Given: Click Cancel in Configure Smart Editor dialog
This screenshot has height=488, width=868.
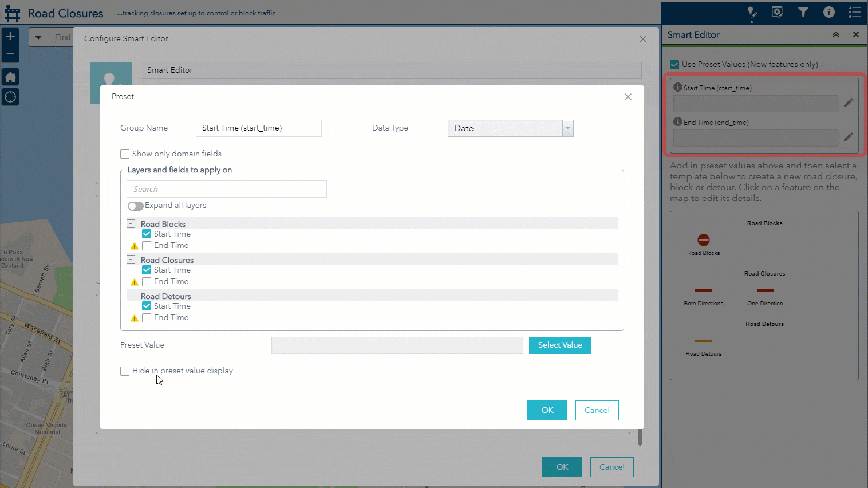Looking at the screenshot, I should click(612, 467).
